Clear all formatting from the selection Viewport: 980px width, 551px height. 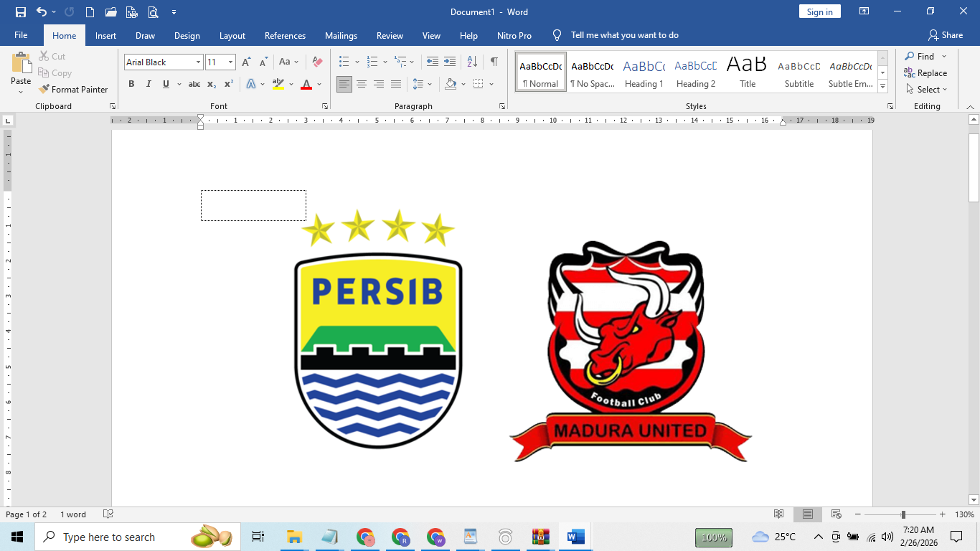[x=317, y=62]
